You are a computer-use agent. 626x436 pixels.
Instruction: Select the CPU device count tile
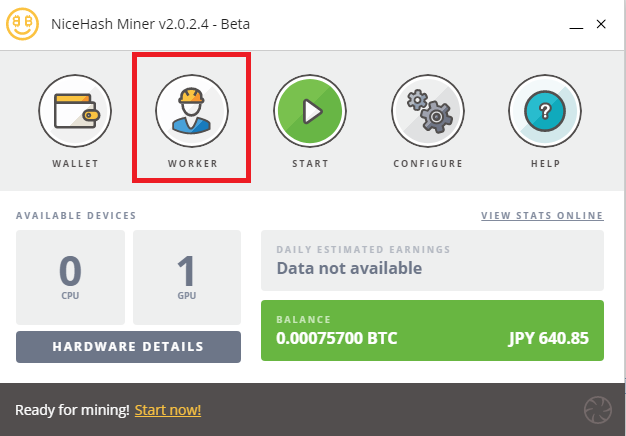70,277
